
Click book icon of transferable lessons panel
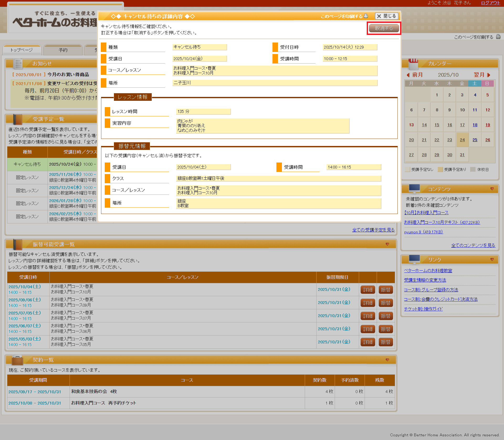(17, 244)
